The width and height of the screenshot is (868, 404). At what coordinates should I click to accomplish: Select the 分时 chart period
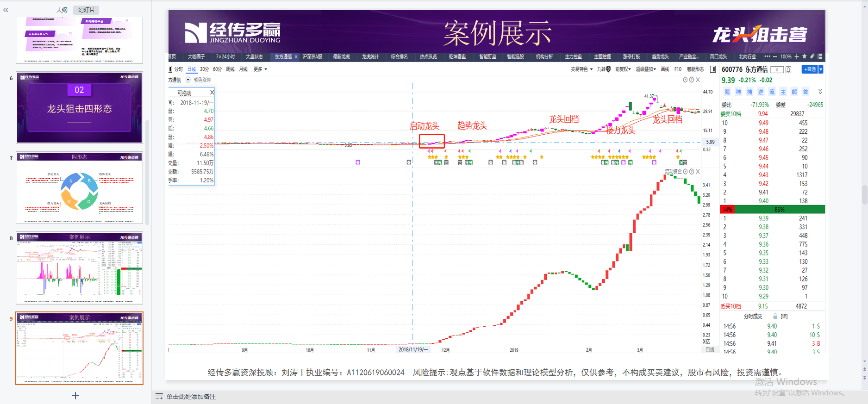(179, 69)
